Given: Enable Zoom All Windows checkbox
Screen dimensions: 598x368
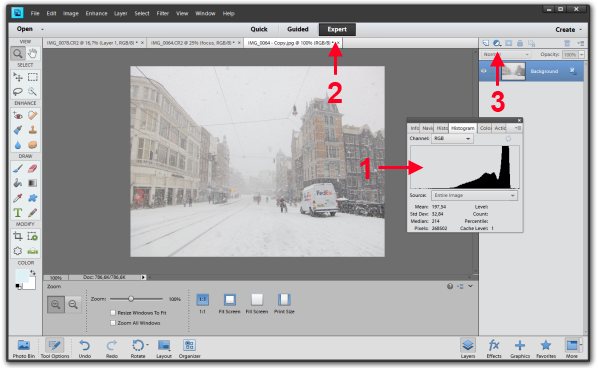Looking at the screenshot, I should pos(113,323).
